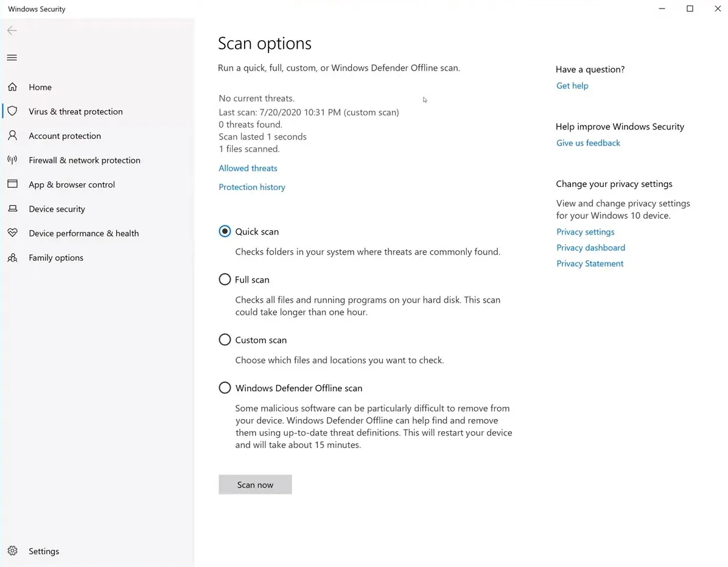The width and height of the screenshot is (728, 567).
Task: Select the Full scan option
Action: (x=225, y=280)
